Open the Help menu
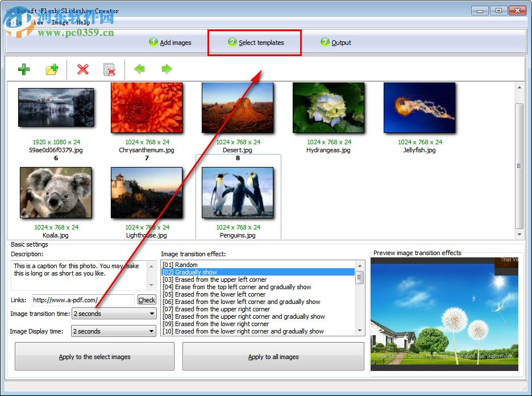Image resolution: width=532 pixels, height=396 pixels. click(82, 22)
